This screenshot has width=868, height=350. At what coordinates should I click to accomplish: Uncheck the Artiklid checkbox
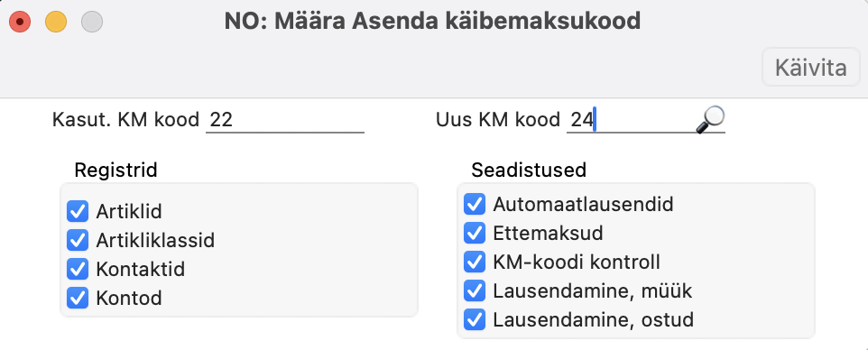(x=78, y=211)
